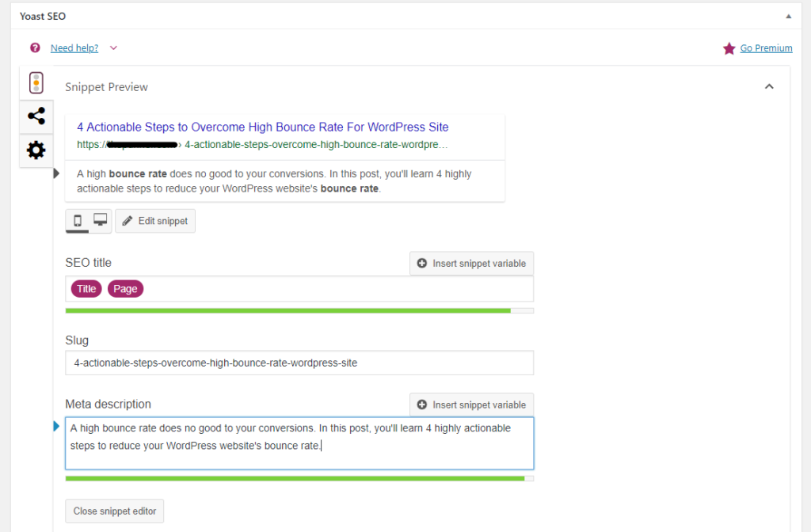Click the star icon beside Go Premium
This screenshot has width=811, height=532.
point(729,47)
